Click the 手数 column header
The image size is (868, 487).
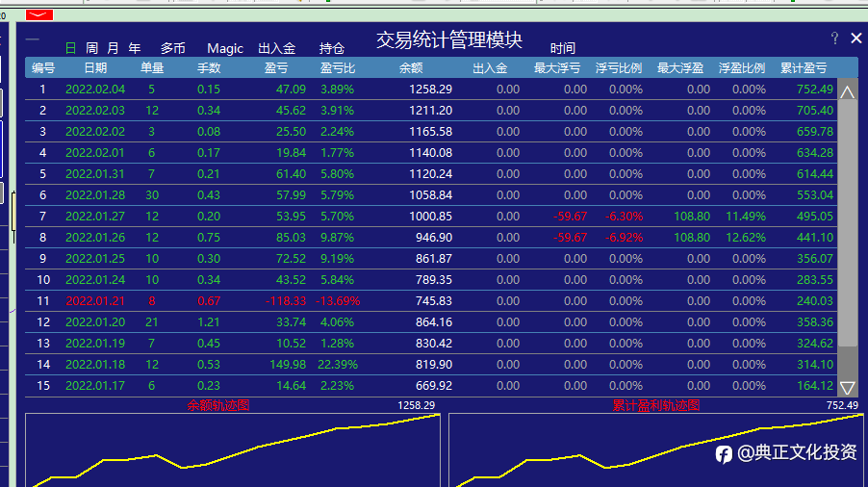click(x=209, y=68)
